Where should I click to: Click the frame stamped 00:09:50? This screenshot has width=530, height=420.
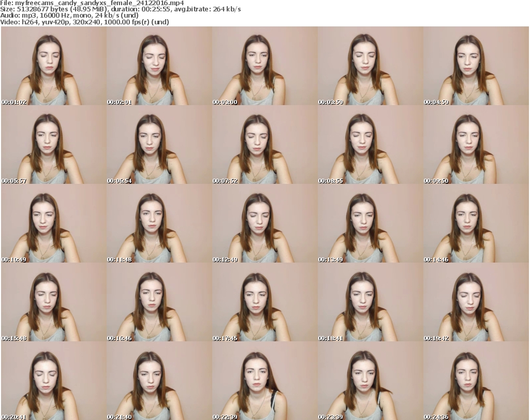click(x=476, y=144)
